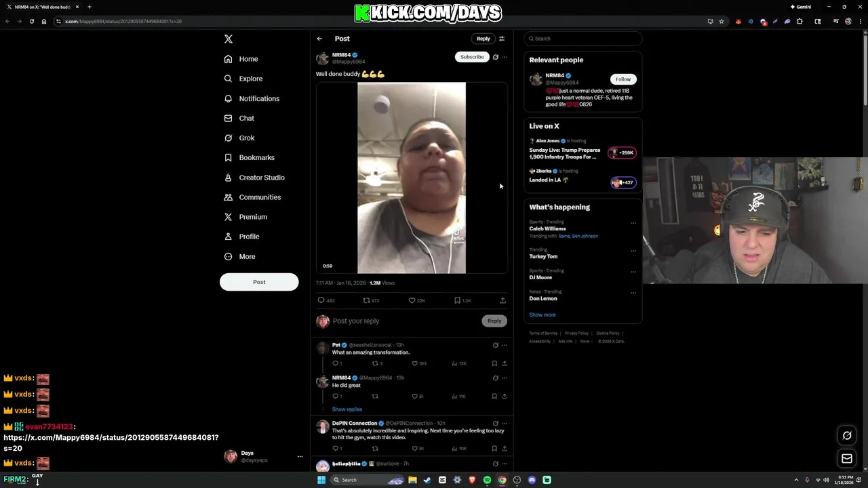Open the floating Messages envelope button
The height and width of the screenshot is (488, 868).
coord(847,459)
